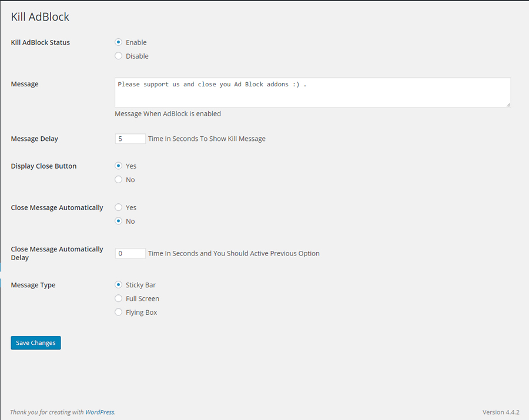Click the Kill AdBlock page heading
529x420 pixels.
[40, 17]
